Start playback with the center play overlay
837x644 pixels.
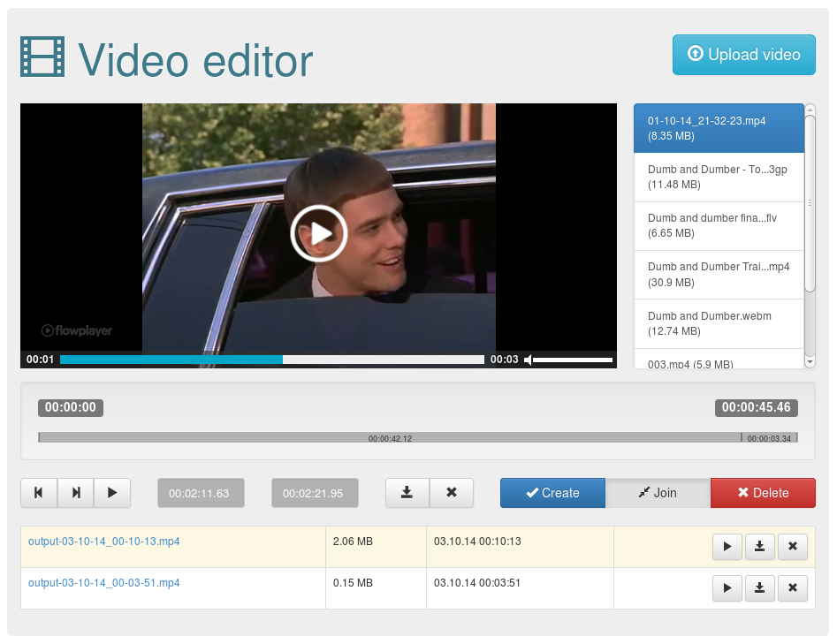[319, 233]
